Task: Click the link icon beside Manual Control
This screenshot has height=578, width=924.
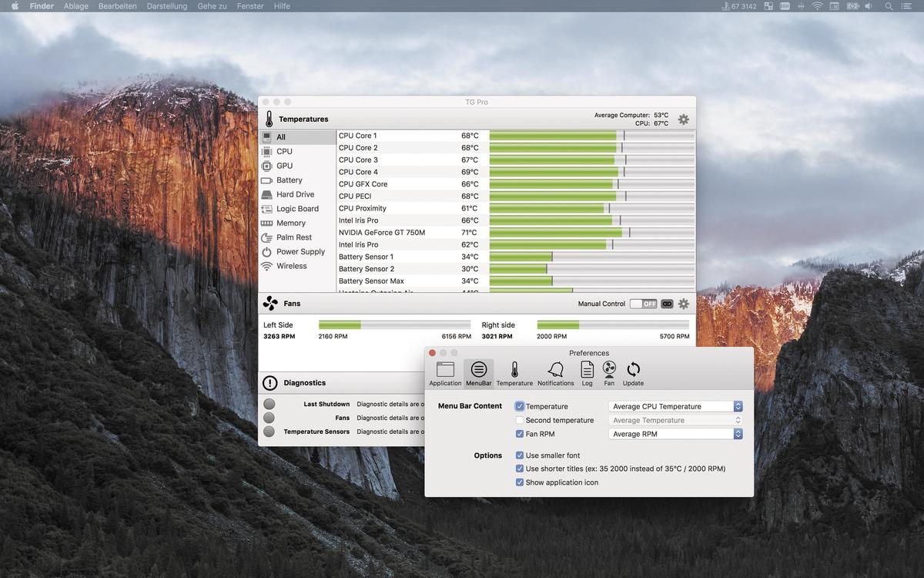Action: (x=667, y=304)
